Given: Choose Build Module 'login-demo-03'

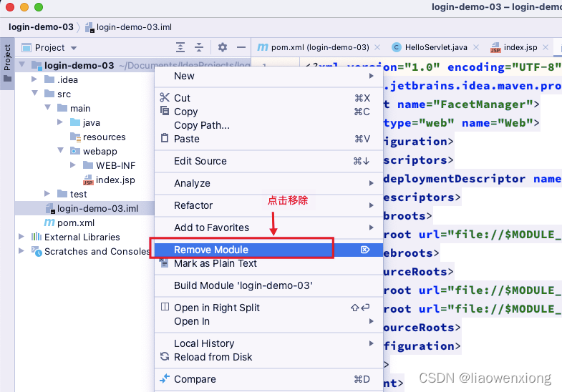Looking at the screenshot, I should tap(268, 285).
